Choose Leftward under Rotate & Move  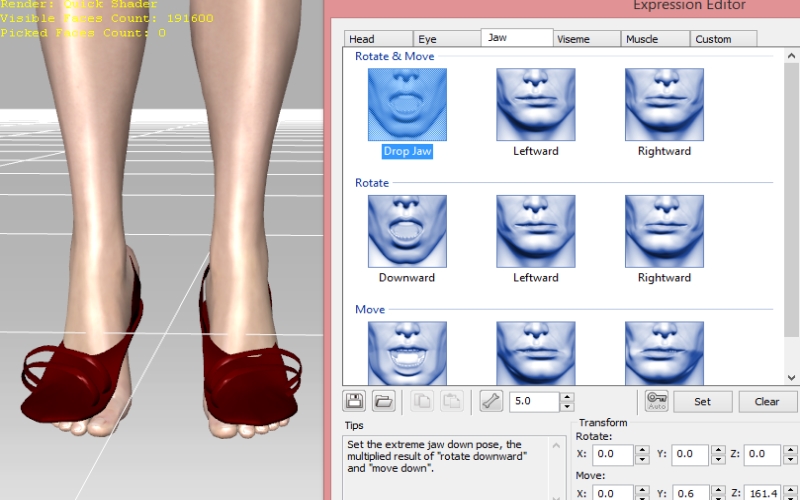[x=535, y=104]
